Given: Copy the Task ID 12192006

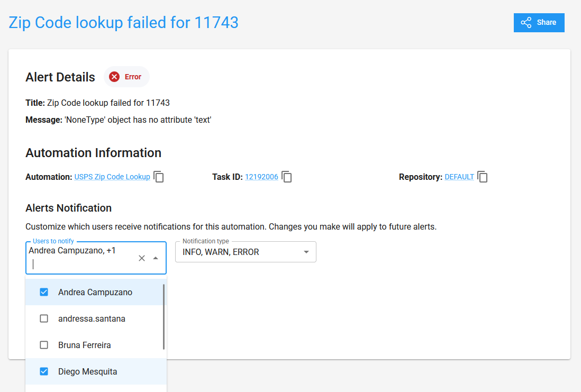Looking at the screenshot, I should [287, 177].
